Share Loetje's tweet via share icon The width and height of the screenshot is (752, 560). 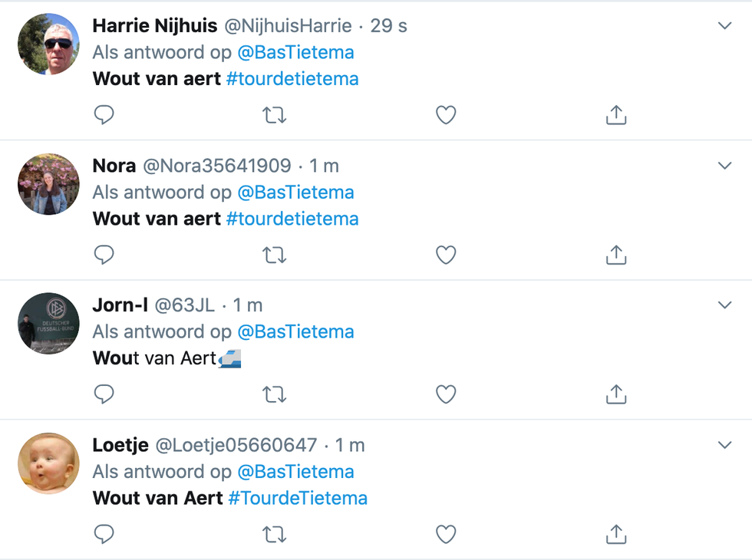(616, 534)
